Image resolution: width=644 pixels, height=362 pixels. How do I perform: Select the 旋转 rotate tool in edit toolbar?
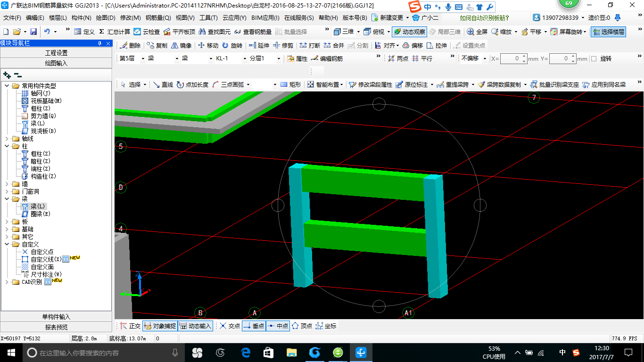[232, 46]
